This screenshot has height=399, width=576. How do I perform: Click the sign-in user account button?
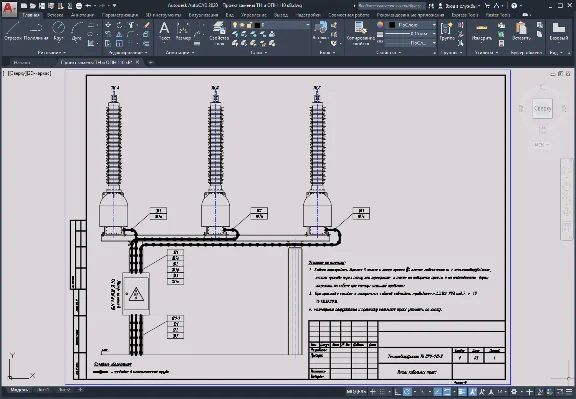[x=459, y=6]
